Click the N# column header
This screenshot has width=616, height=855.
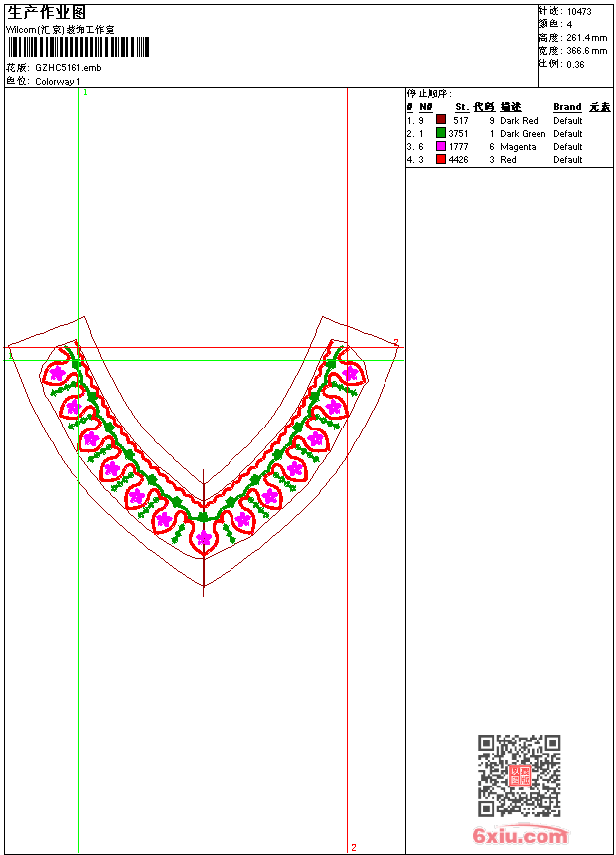coord(426,107)
